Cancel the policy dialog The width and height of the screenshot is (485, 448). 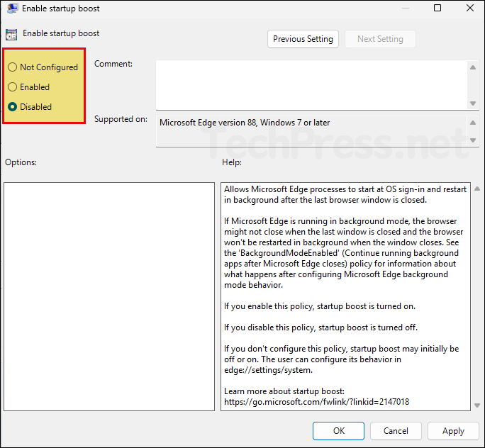[396, 431]
